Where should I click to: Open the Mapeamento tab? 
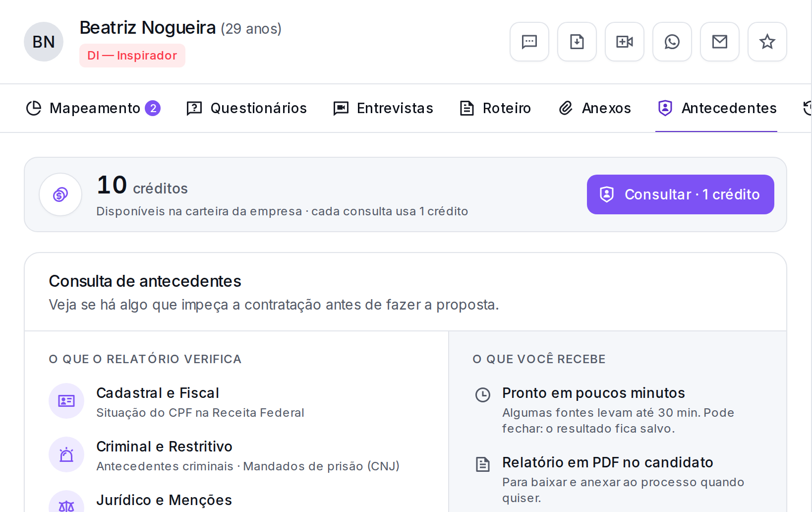click(x=93, y=108)
